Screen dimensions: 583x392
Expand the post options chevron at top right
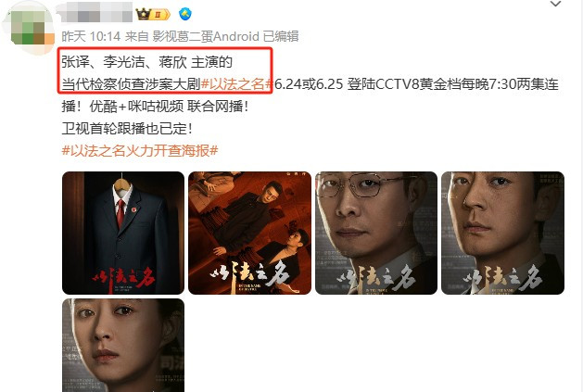[x=555, y=5]
